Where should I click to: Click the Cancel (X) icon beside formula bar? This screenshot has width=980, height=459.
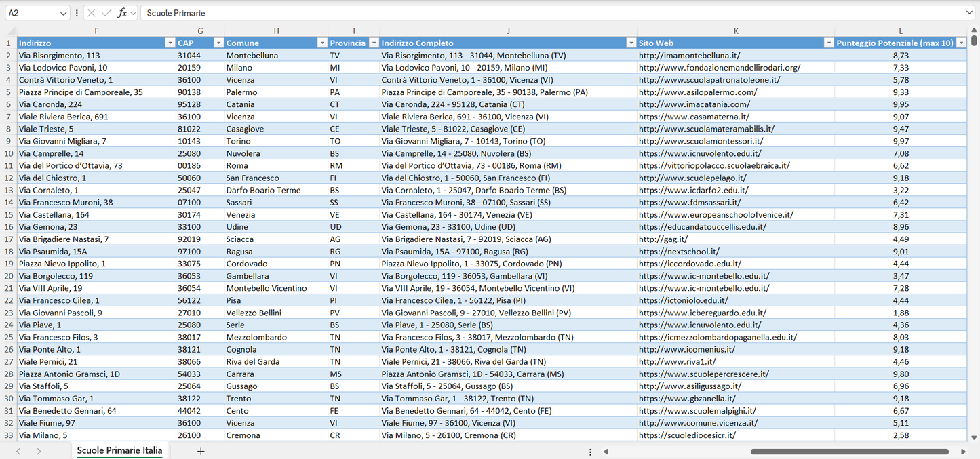point(90,12)
